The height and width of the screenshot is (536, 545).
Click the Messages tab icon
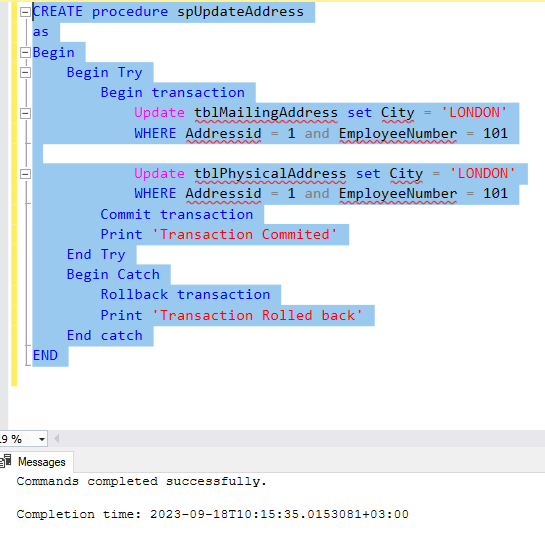click(6, 461)
